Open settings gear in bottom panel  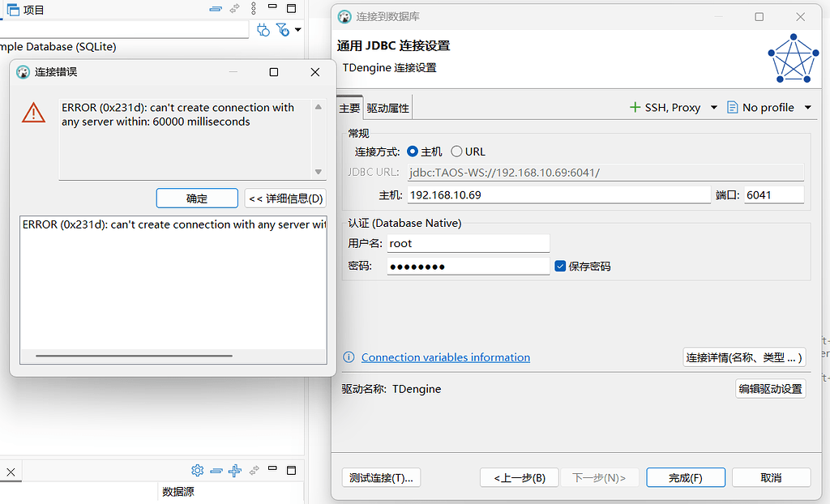coord(197,470)
